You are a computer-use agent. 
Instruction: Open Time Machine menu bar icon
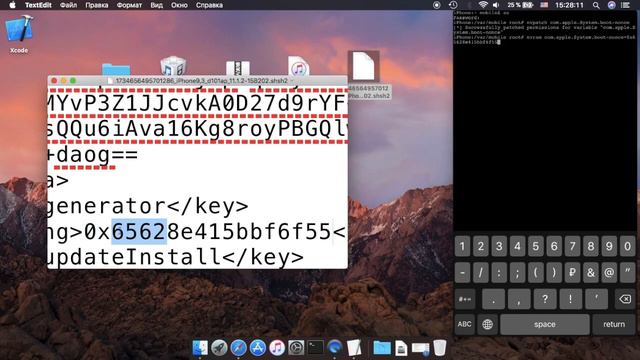point(453,5)
